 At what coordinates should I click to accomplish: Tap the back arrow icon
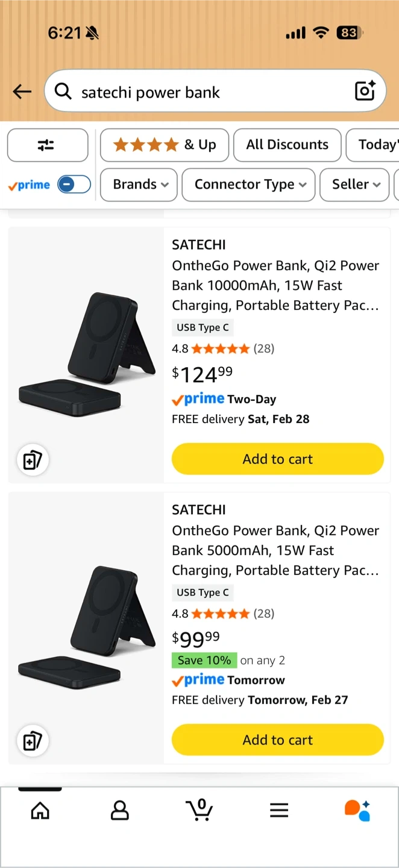point(22,92)
